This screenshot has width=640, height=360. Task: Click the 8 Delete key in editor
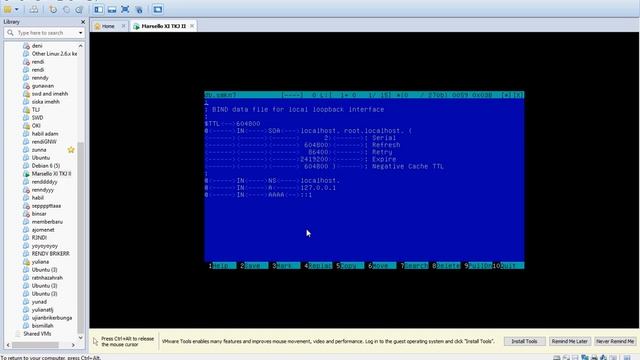click(446, 266)
